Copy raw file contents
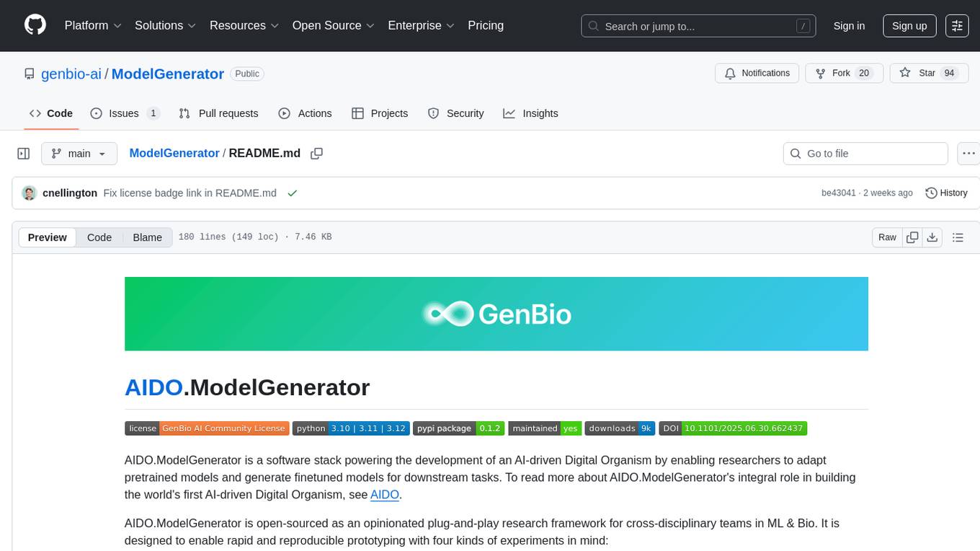The height and width of the screenshot is (551, 980). point(912,237)
